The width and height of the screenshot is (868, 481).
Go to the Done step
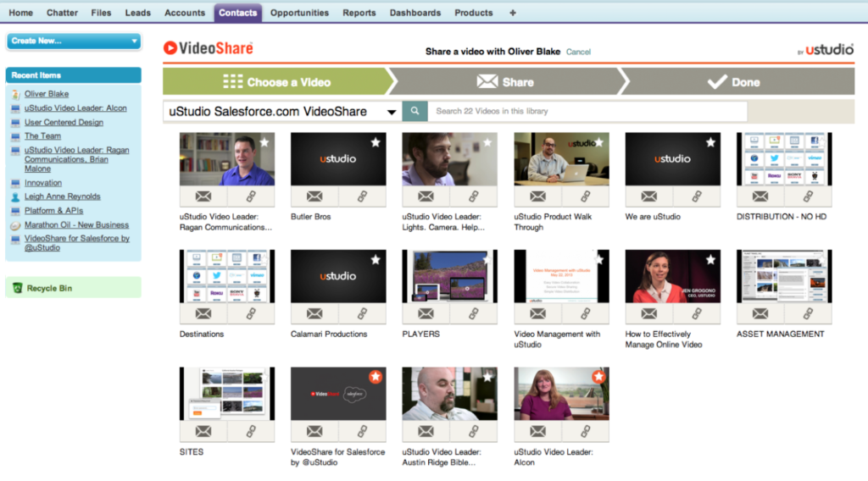(734, 82)
